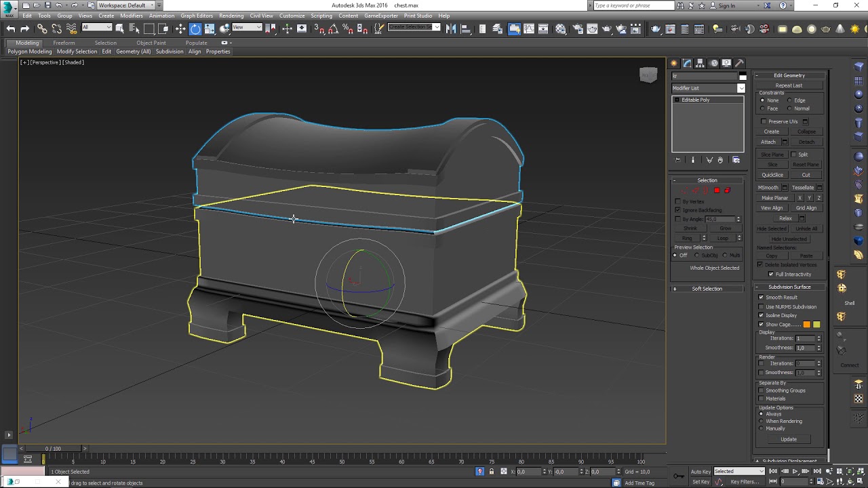Viewport: 868px width, 488px height.
Task: Open the Hierarchy command panel tab
Action: click(700, 63)
